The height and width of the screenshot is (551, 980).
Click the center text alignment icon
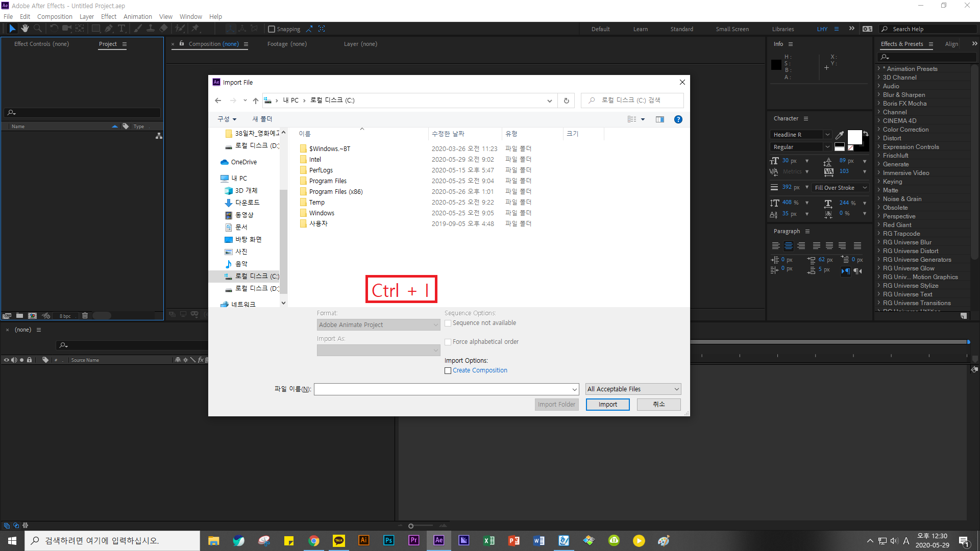tap(789, 246)
